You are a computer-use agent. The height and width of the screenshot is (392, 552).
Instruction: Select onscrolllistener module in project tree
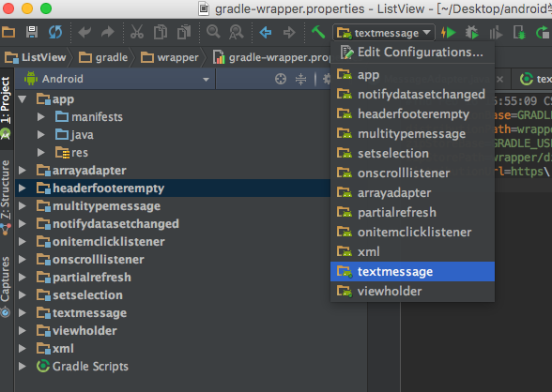(99, 260)
